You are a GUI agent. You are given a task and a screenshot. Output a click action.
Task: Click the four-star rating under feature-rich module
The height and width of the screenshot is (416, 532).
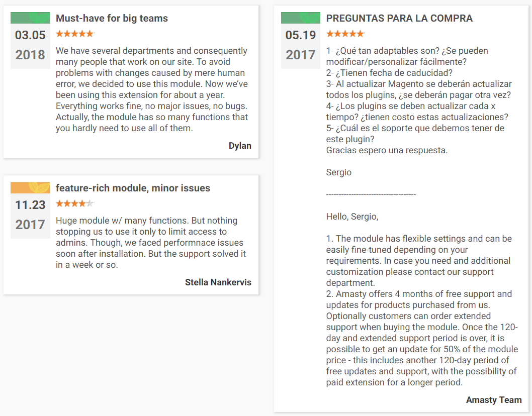tap(74, 204)
